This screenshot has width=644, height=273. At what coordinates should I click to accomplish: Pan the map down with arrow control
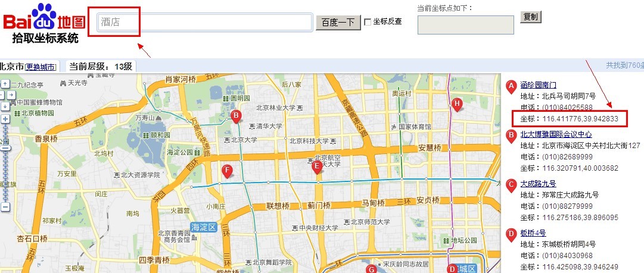coord(5,105)
